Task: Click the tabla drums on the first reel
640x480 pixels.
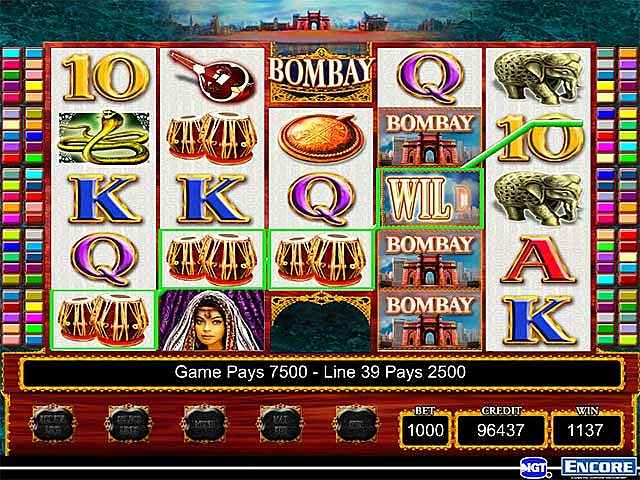Action: [x=103, y=320]
